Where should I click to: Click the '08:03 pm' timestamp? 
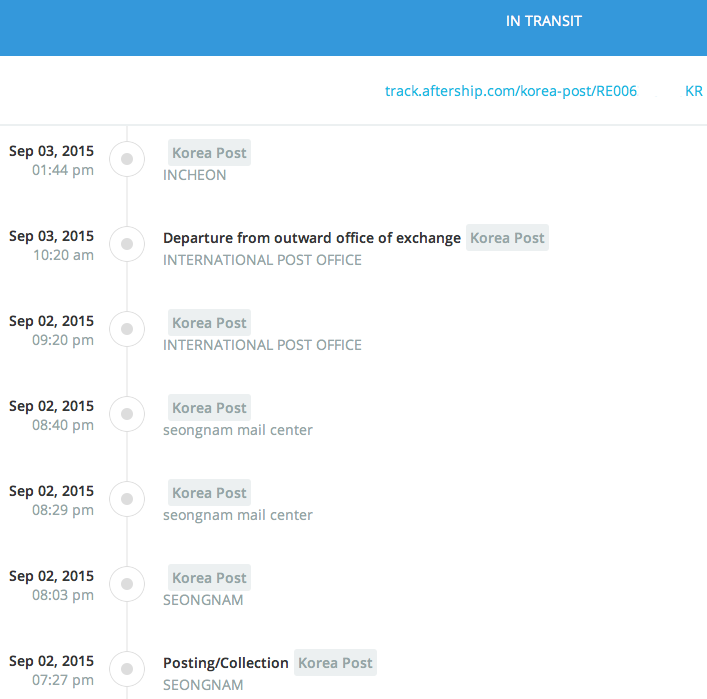[x=63, y=595]
